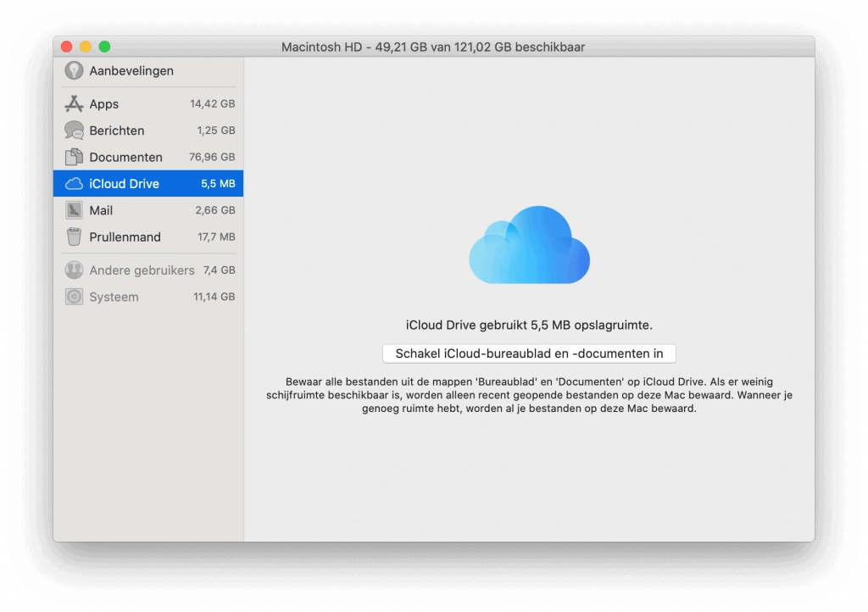Click the Prullenmand trash can icon
Viewport: 868px width, 612px height.
74,237
